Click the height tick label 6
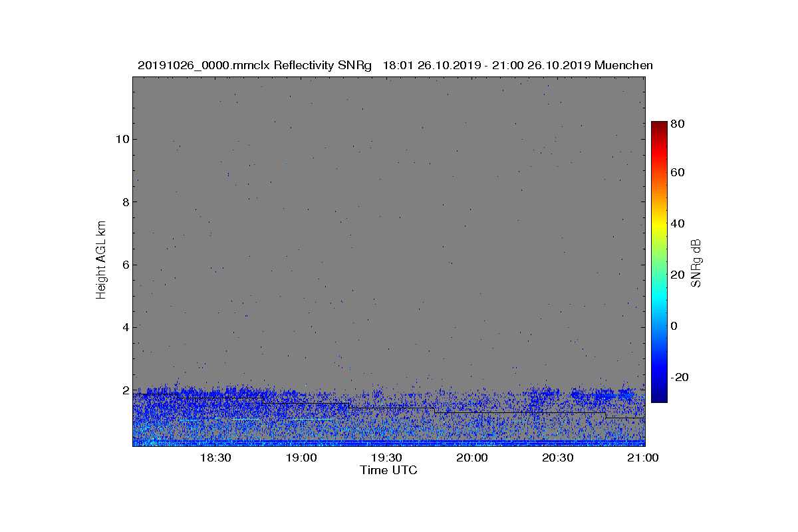This screenshot has width=798, height=532. 125,265
